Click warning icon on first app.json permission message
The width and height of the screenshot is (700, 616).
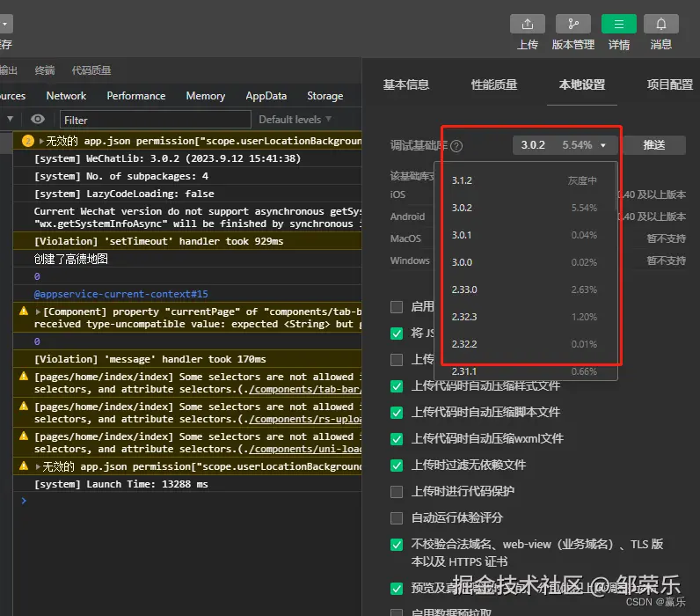(x=28, y=141)
